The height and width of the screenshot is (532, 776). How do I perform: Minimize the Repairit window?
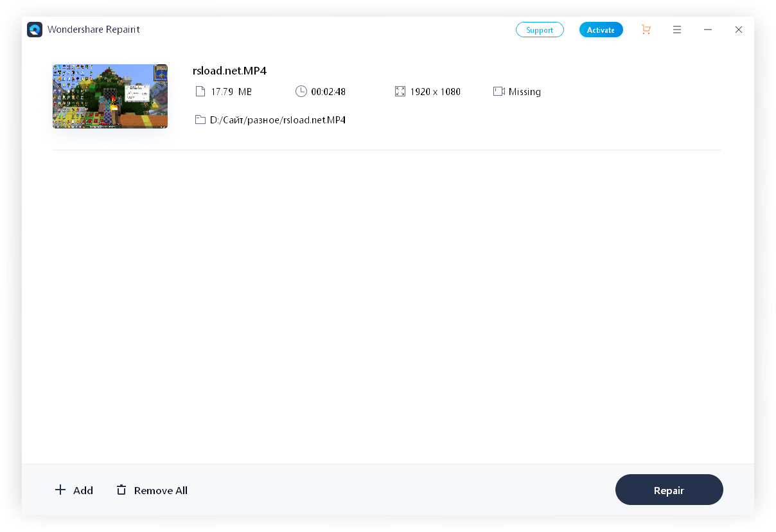pos(708,30)
